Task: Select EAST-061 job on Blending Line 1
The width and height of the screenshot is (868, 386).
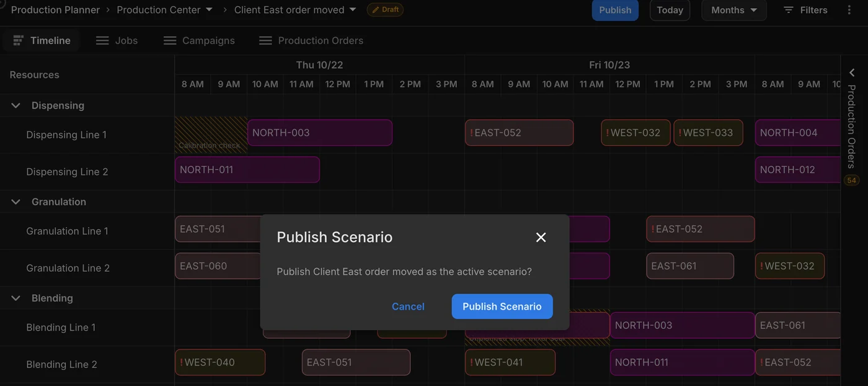Action: (798, 325)
